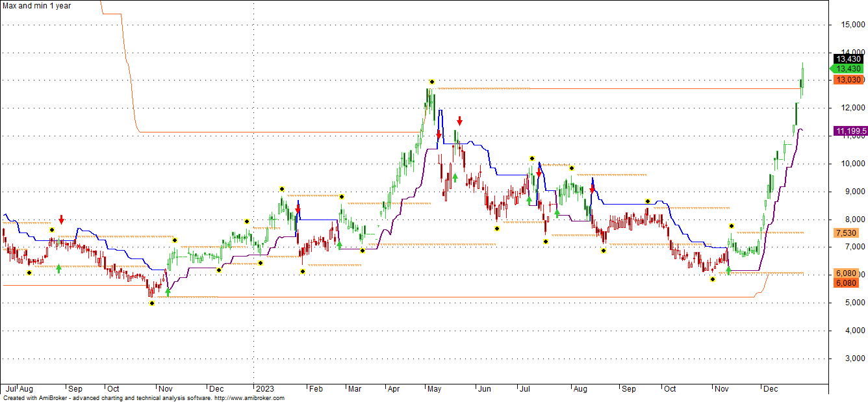The height and width of the screenshot is (402, 868).
Task: Open the http://www.amibroker.com link in footer
Action: point(249,398)
